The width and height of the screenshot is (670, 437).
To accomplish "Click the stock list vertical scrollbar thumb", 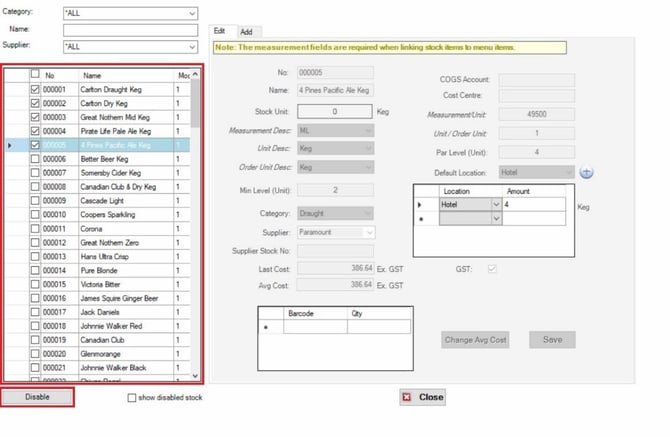I will point(195,104).
